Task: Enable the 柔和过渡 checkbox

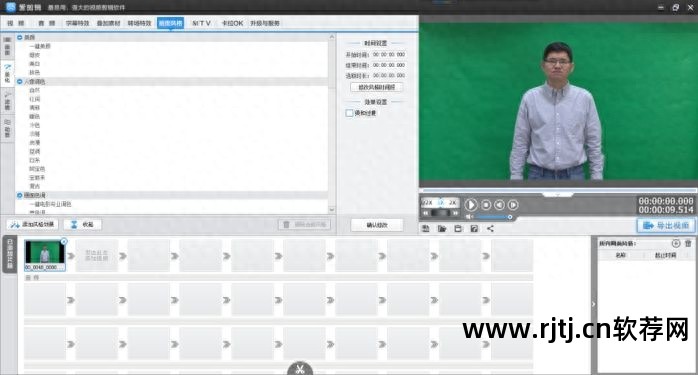Action: [349, 113]
